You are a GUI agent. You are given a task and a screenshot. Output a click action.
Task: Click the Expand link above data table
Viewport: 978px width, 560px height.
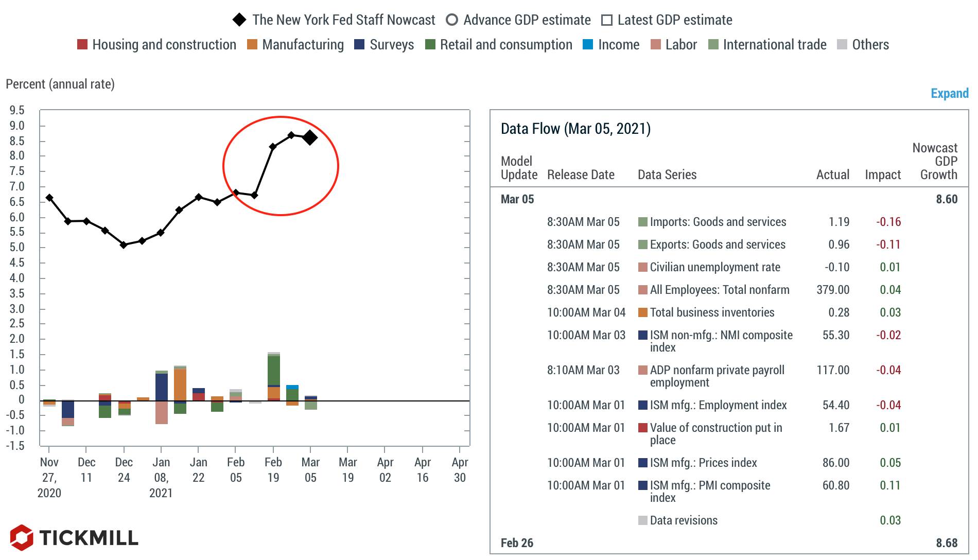[949, 93]
